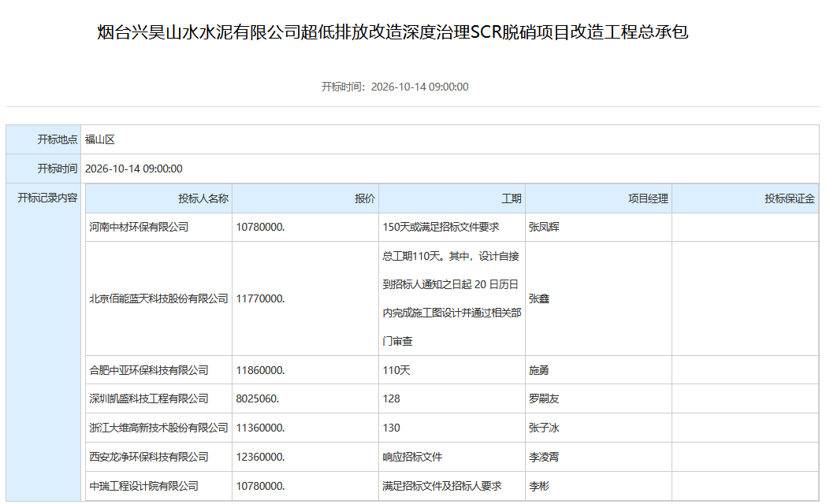Click the 128 duration value
The width and height of the screenshot is (826, 504).
pyautogui.click(x=392, y=398)
